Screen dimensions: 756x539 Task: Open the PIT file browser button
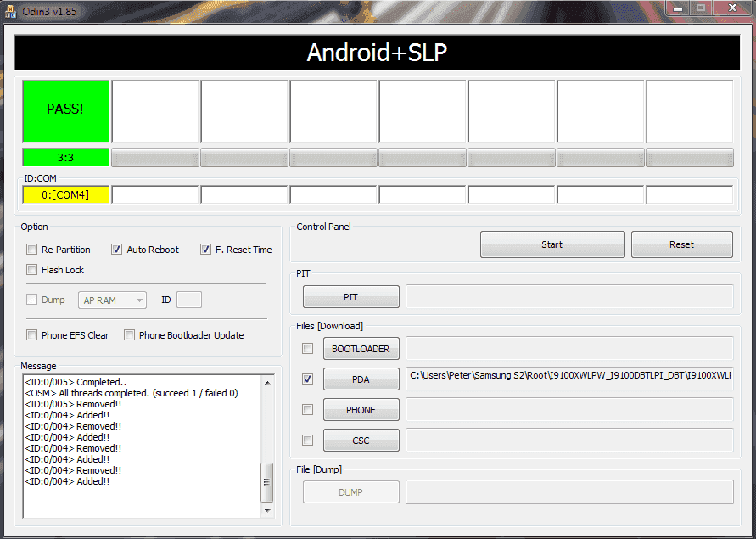tap(351, 297)
